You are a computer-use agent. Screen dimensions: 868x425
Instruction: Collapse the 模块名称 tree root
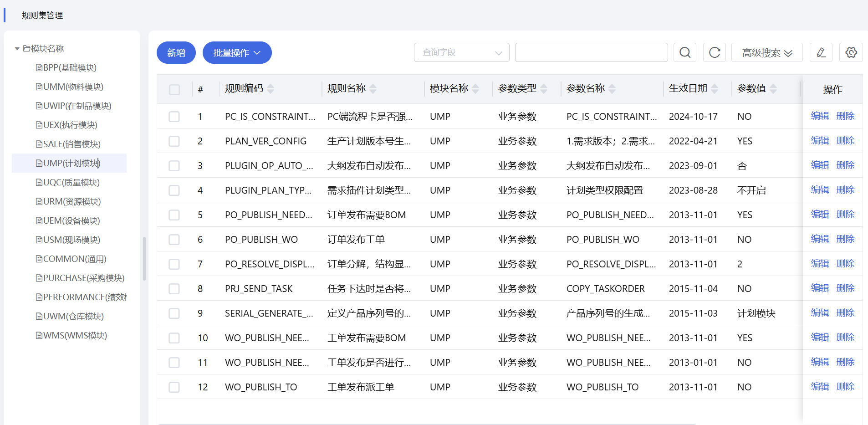click(17, 49)
